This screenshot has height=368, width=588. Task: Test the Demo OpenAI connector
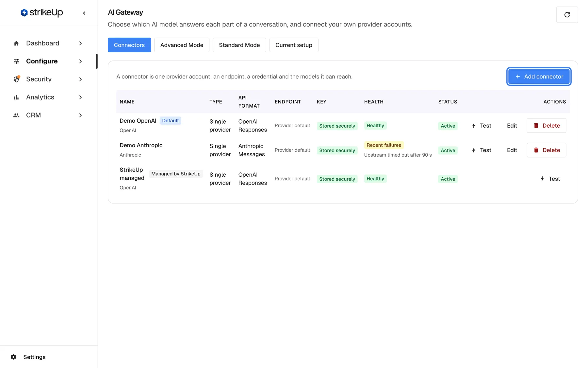pos(482,126)
